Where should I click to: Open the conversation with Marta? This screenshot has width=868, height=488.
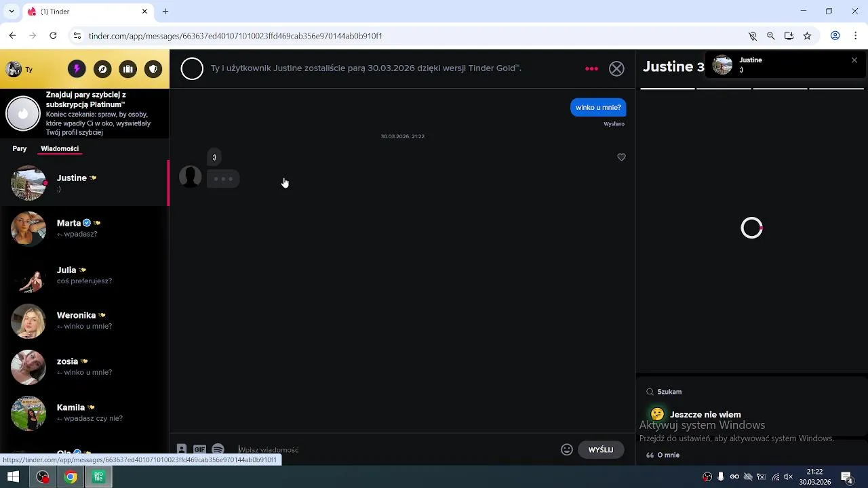tap(85, 228)
